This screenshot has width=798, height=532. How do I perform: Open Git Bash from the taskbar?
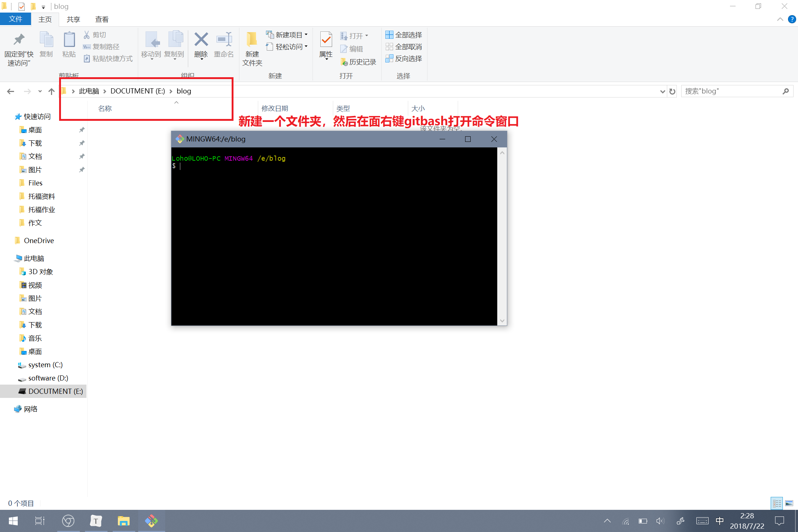[151, 521]
